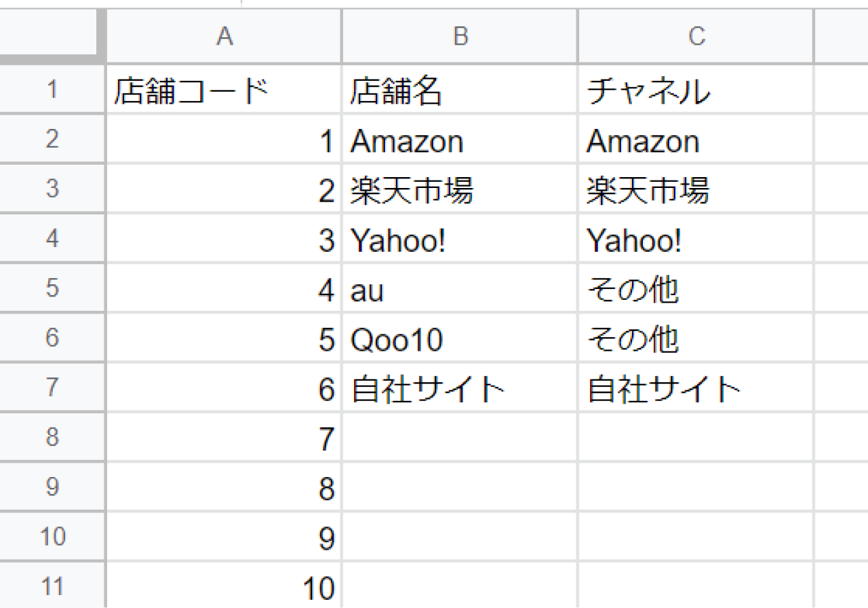Select row 1 header
This screenshot has width=868, height=608.
(x=52, y=90)
